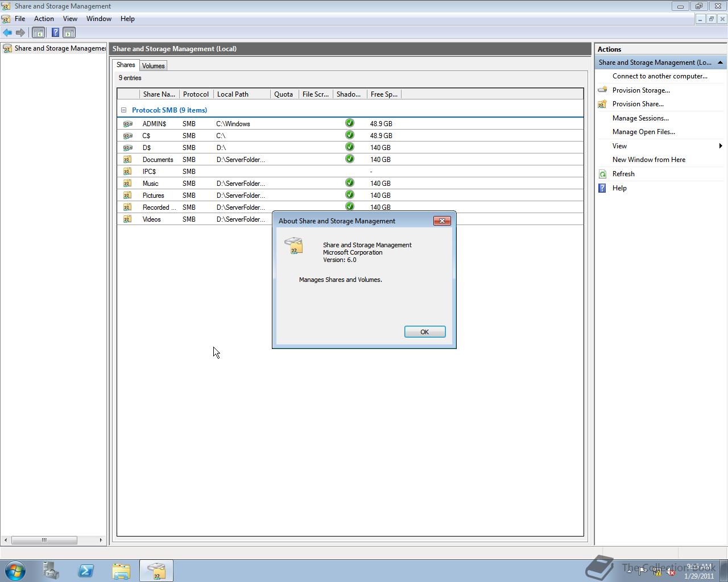This screenshot has width=728, height=582.
Task: Click the Music share icon
Action: 128,183
